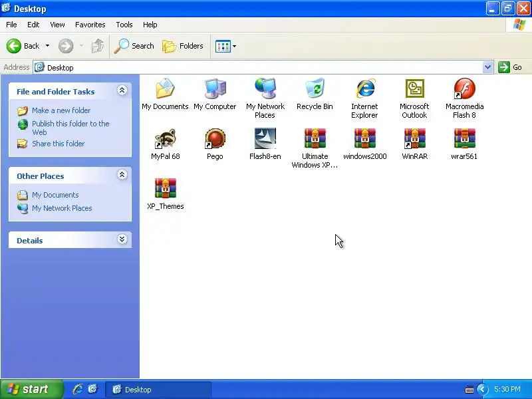This screenshot has width=532, height=399.
Task: Select the Flash8-en installer icon
Action: click(x=265, y=138)
